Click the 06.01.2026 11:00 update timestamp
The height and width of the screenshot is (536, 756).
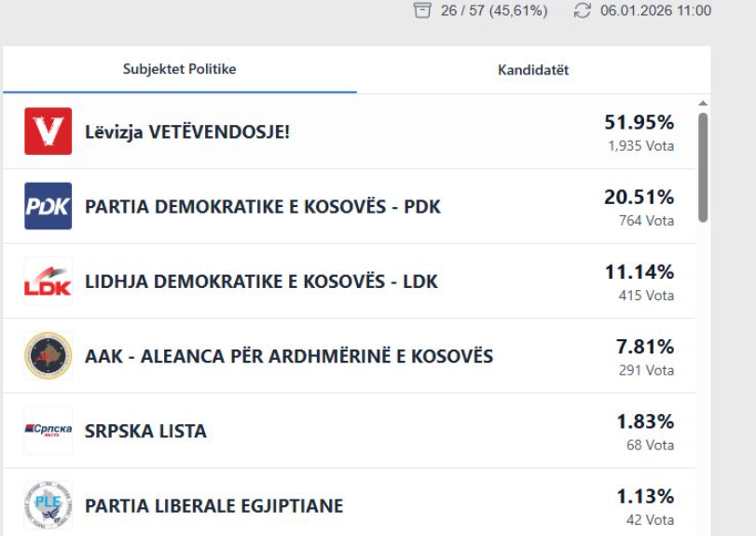(655, 11)
